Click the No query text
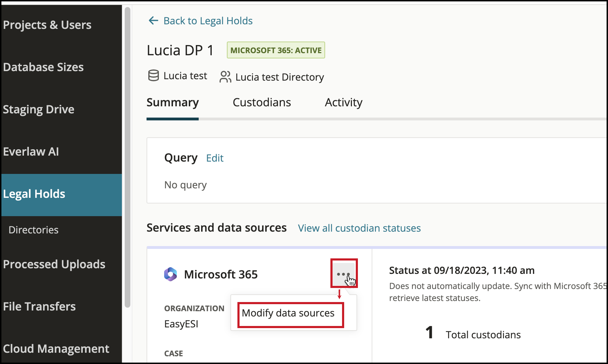Screen dimensions: 608x364 186,185
